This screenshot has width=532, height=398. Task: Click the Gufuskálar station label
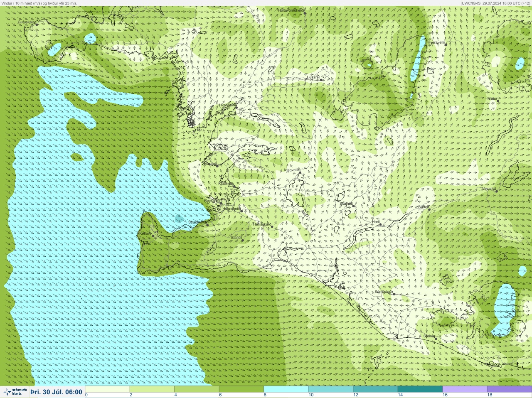click(27, 22)
